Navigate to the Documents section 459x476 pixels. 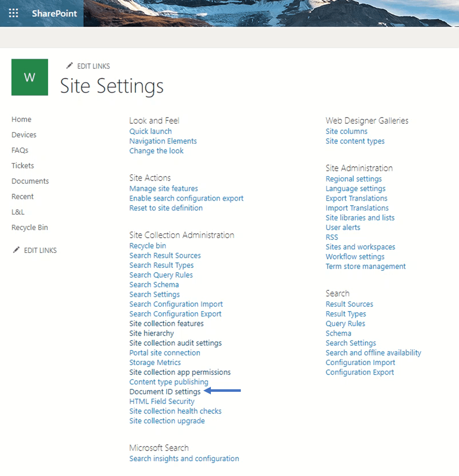[30, 181]
